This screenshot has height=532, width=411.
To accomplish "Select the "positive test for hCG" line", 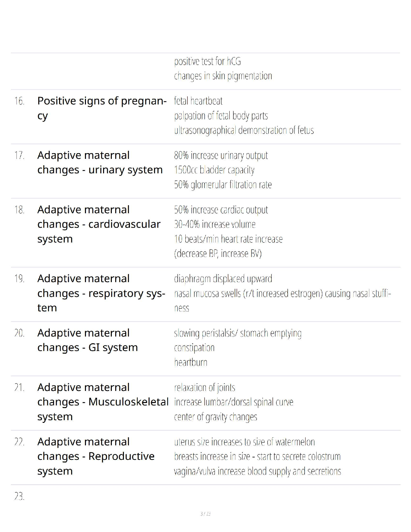I will pyautogui.click(x=207, y=61).
